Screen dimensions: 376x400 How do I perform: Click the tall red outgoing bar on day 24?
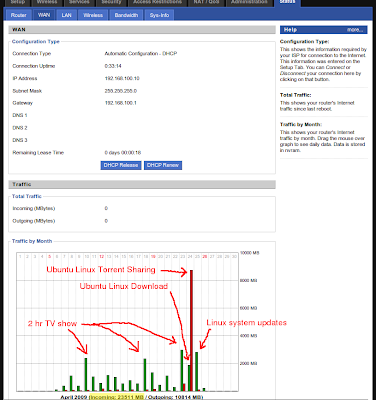click(x=191, y=330)
